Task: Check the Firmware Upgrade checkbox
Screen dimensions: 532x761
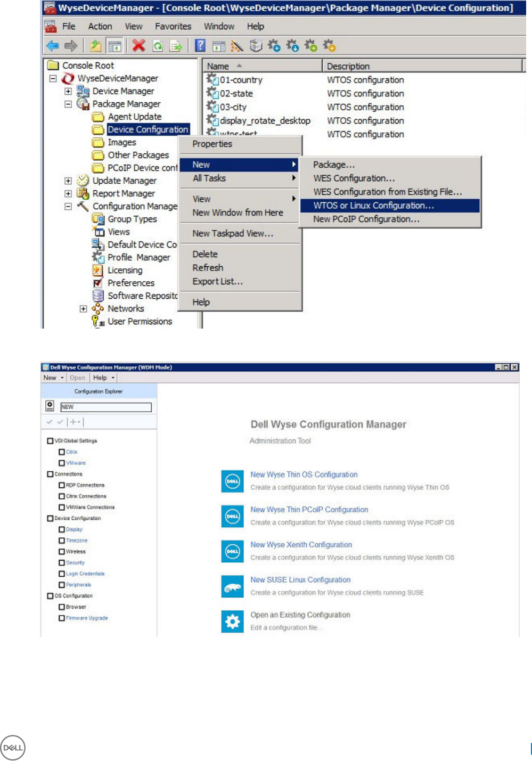Action: pyautogui.click(x=62, y=618)
